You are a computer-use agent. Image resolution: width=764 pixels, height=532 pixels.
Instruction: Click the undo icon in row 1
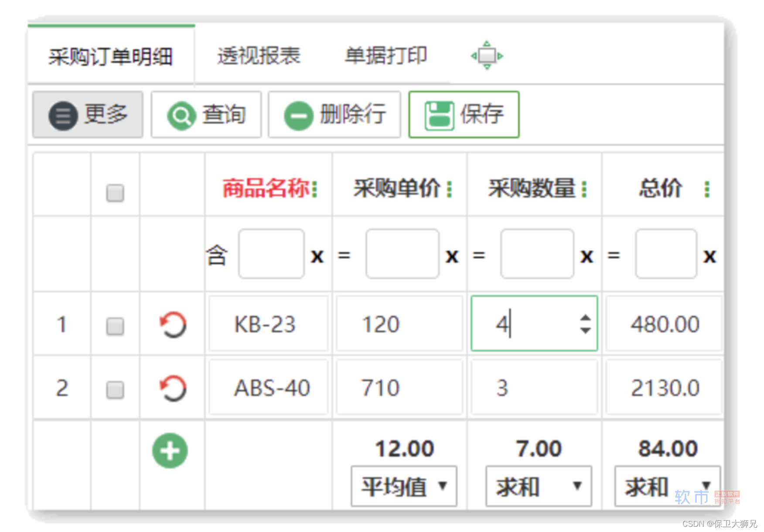173,324
